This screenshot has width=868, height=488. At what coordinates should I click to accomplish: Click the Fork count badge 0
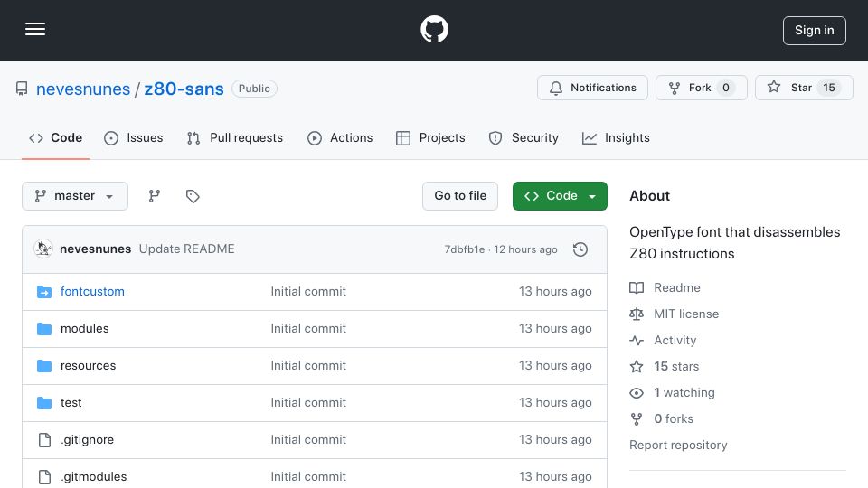(x=726, y=88)
